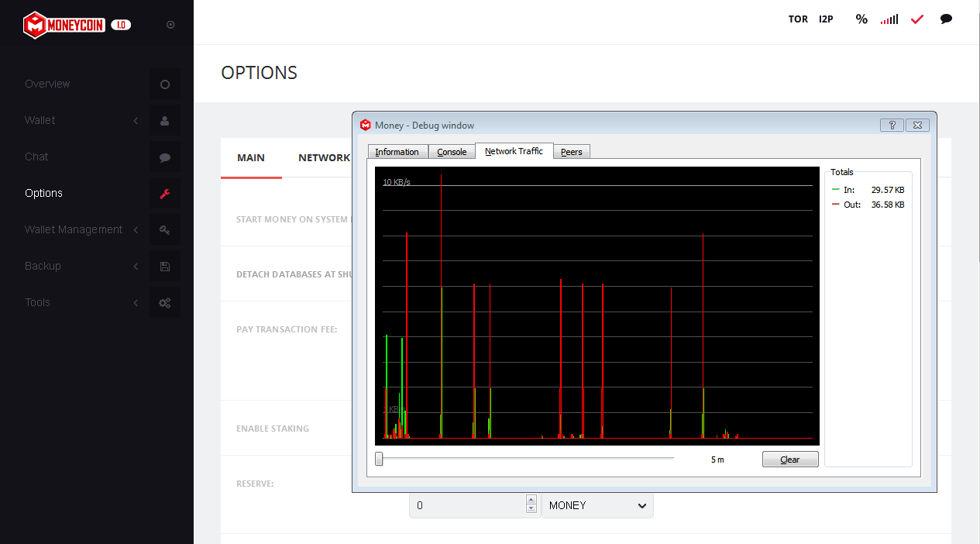Image resolution: width=980 pixels, height=544 pixels.
Task: Expand the Wallet Management submenu chevron
Action: pyautogui.click(x=136, y=230)
